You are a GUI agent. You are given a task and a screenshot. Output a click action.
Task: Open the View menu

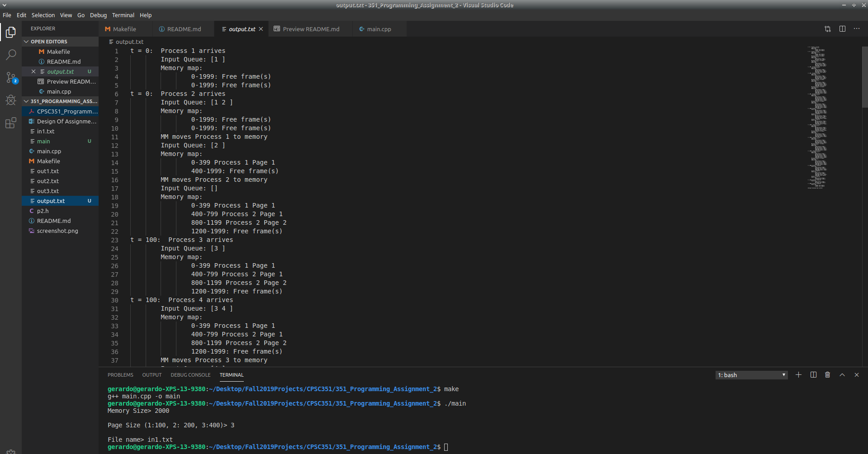coord(66,15)
